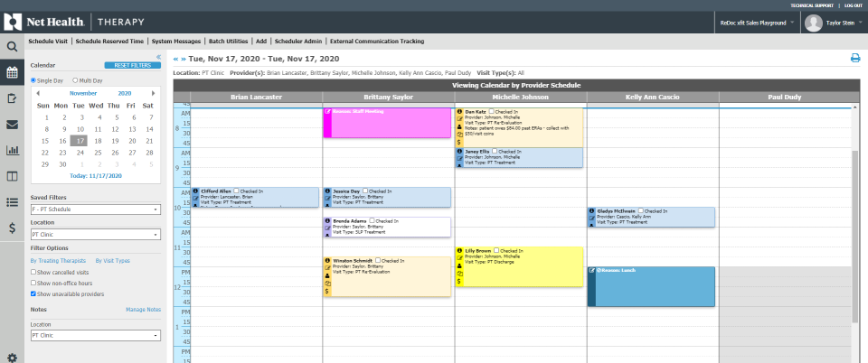
Task: Open settings gear in bottom-left corner
Action: 13,358
